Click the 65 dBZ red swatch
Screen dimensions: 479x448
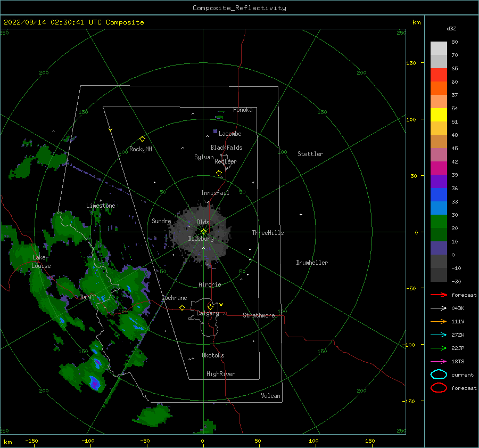(x=439, y=75)
